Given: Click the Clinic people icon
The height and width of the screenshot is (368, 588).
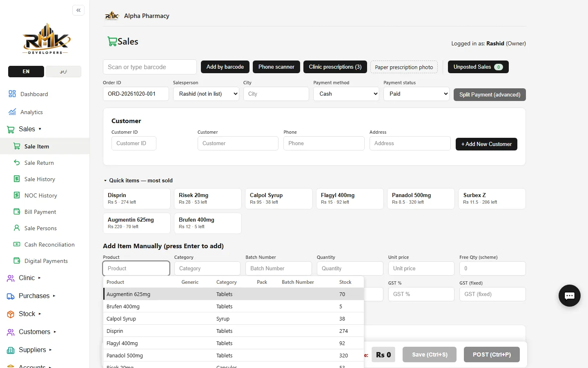Looking at the screenshot, I should coord(11,278).
